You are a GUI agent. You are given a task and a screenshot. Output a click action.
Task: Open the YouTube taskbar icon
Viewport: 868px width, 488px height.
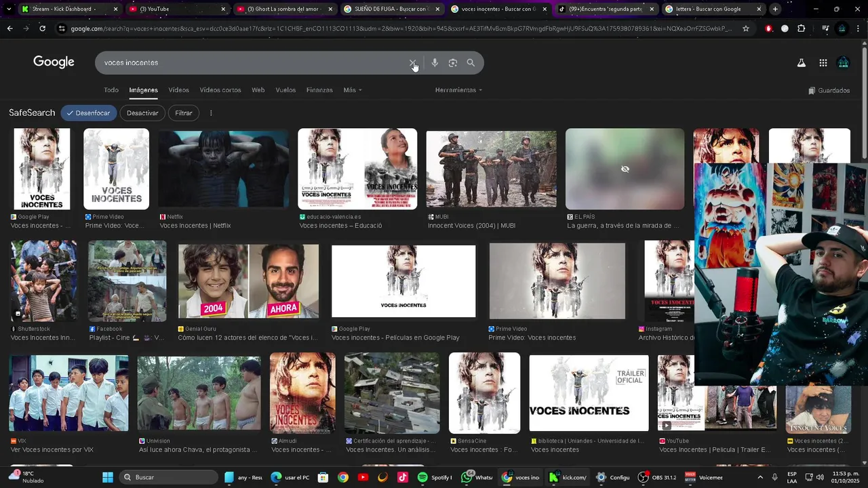[x=363, y=477]
